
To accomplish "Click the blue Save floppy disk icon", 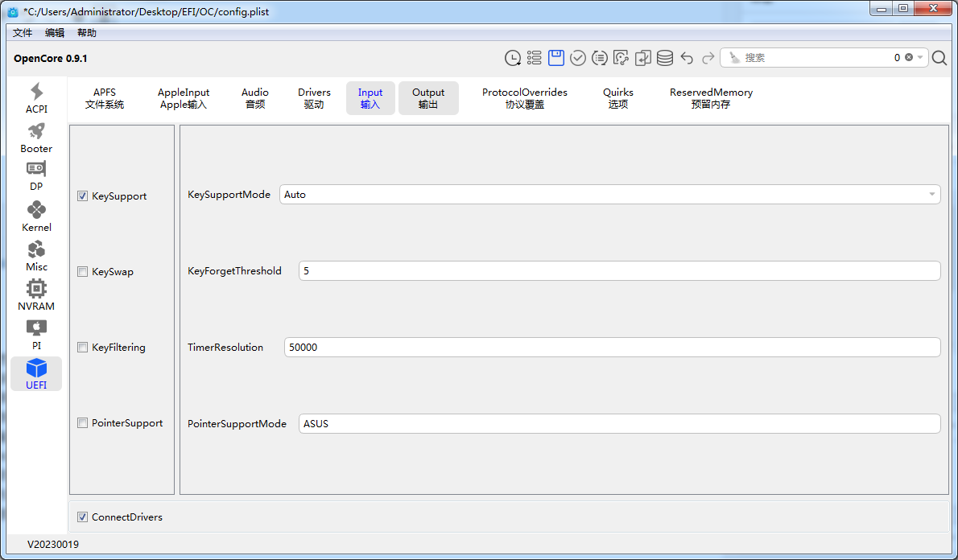I will tap(556, 58).
